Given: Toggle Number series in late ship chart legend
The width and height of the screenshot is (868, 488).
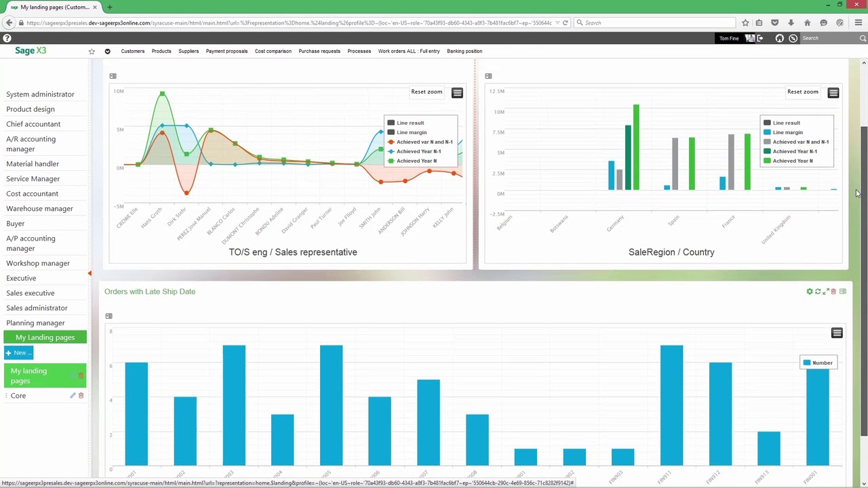Looking at the screenshot, I should [x=822, y=363].
